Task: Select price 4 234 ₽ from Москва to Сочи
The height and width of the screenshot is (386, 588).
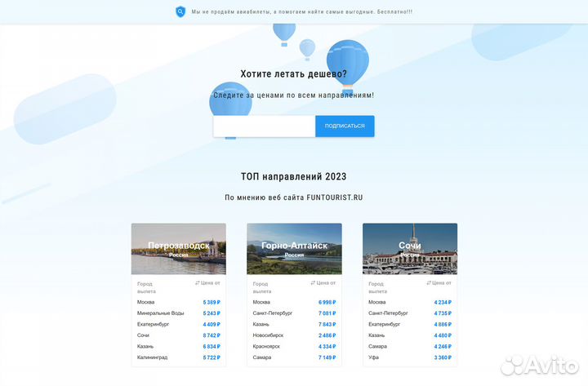Action: click(443, 302)
